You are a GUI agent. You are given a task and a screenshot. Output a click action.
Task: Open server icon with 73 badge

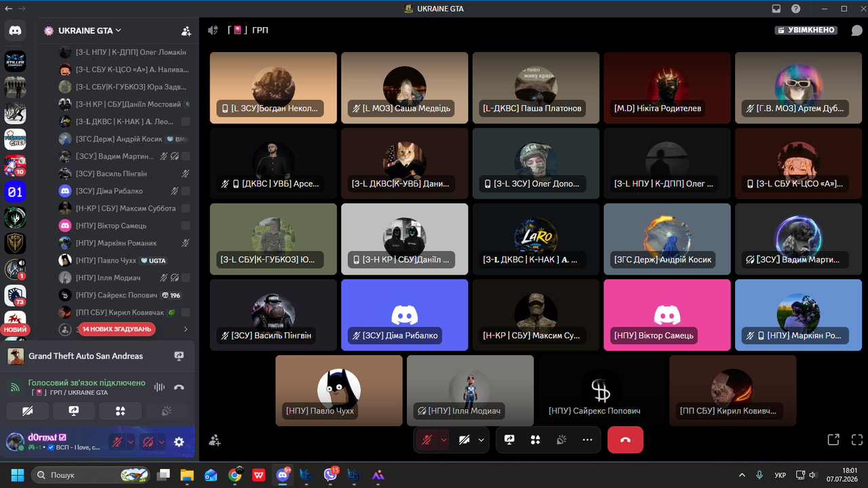[x=15, y=295]
